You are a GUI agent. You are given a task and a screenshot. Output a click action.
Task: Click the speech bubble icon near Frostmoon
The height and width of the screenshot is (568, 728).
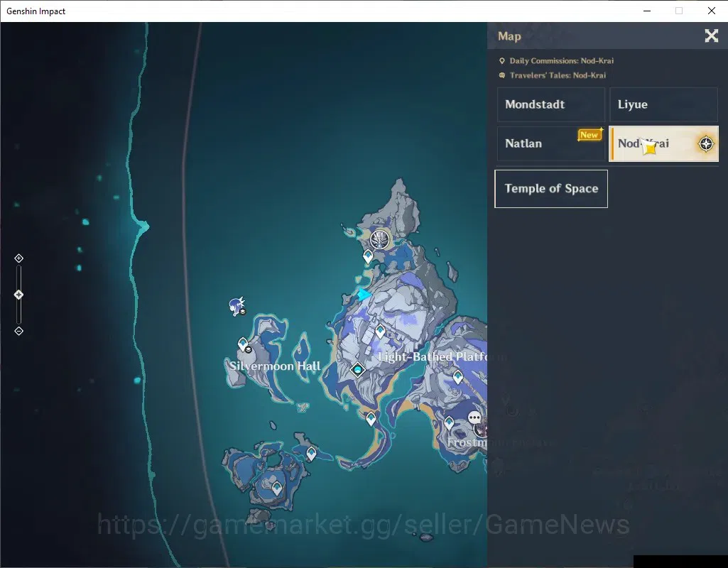474,417
